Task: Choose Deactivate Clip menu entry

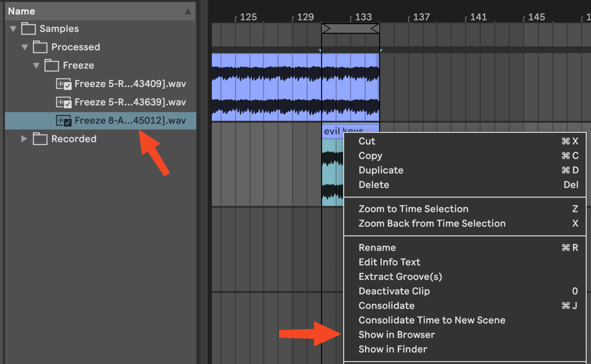Action: click(x=394, y=291)
